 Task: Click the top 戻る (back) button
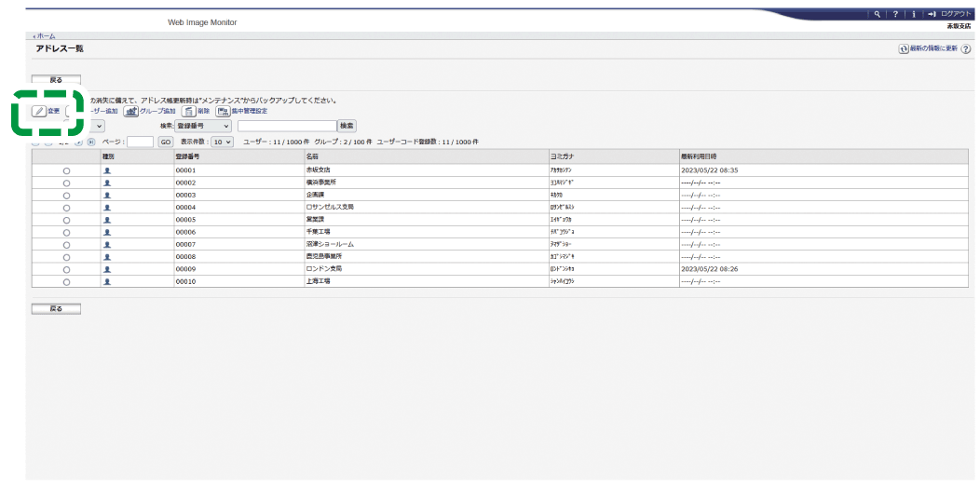pos(56,80)
